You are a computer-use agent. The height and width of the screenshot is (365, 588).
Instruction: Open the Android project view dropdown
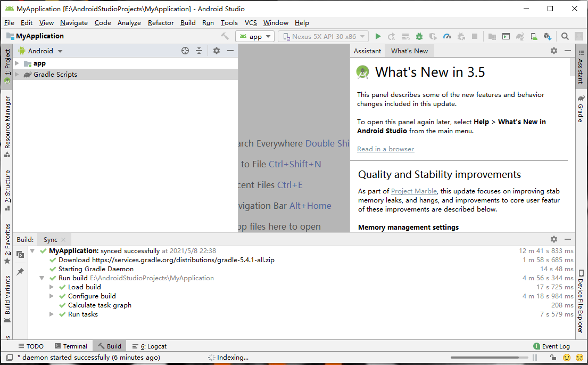tap(40, 51)
